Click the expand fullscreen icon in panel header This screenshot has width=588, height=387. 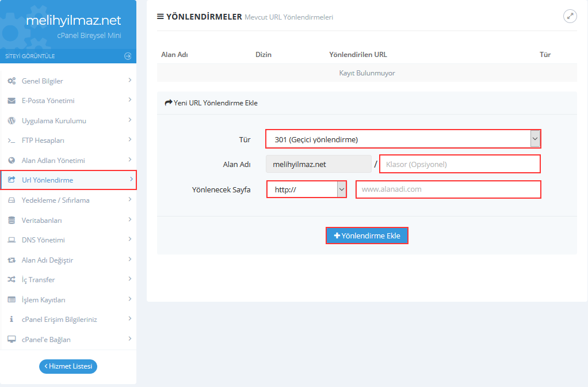pos(570,16)
